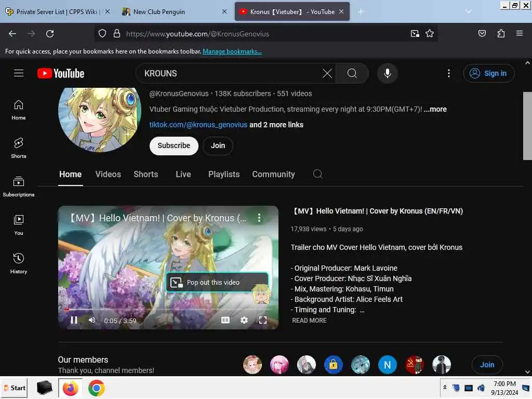Open the YouTube hamburger guide menu
Viewport: 532px width, 399px height.
click(19, 73)
